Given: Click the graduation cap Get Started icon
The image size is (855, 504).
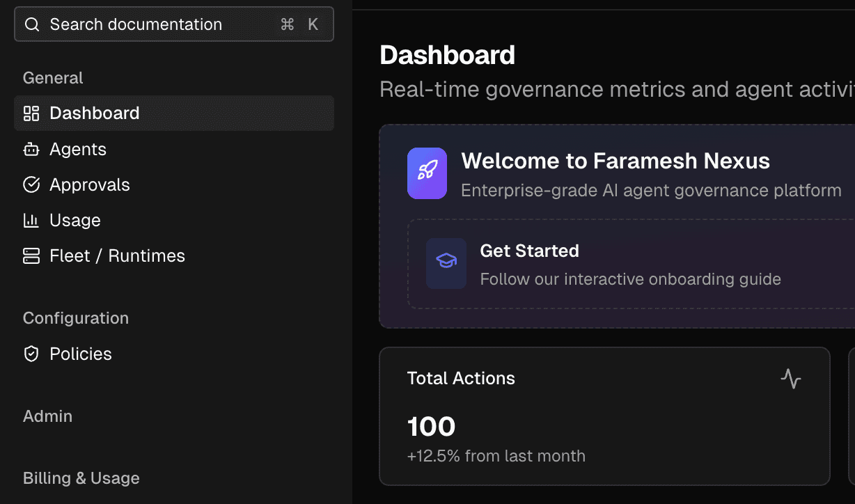Looking at the screenshot, I should tap(446, 264).
